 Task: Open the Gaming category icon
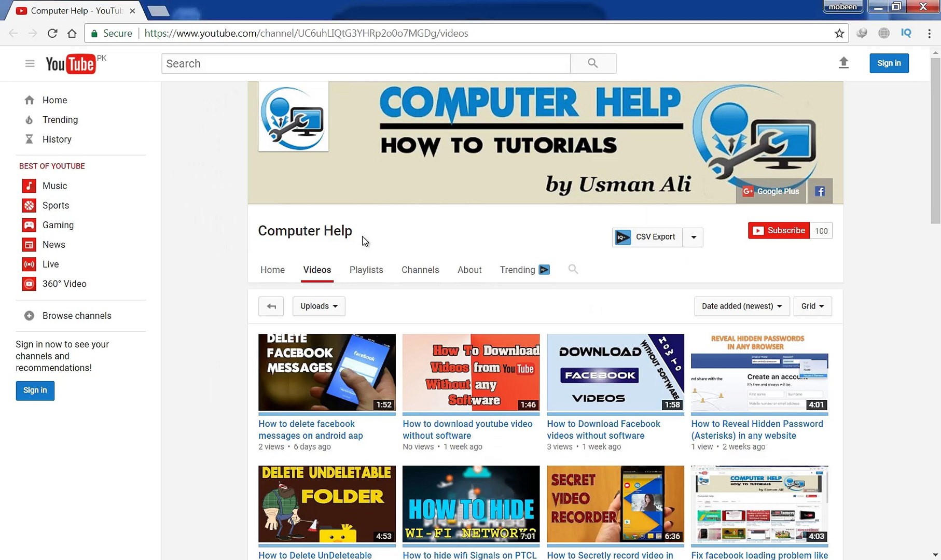29,225
